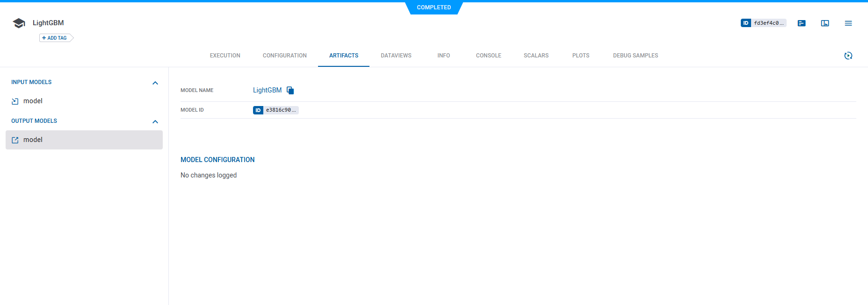Open the Console tab
Screen dimensions: 868x305
click(x=488, y=56)
